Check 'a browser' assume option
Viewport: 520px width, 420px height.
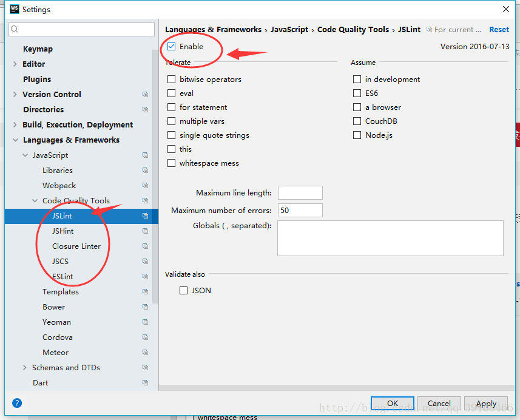[x=357, y=107]
